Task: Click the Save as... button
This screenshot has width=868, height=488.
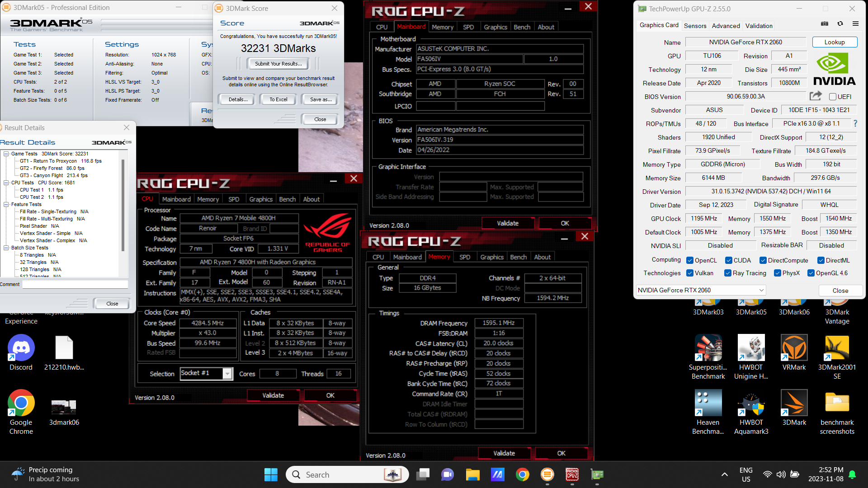Action: pos(320,99)
